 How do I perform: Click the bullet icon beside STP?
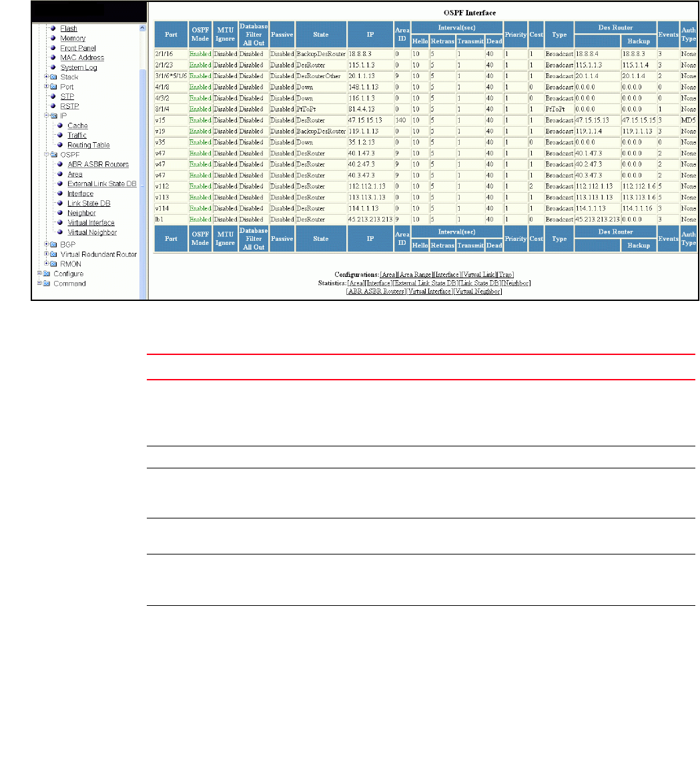click(53, 96)
